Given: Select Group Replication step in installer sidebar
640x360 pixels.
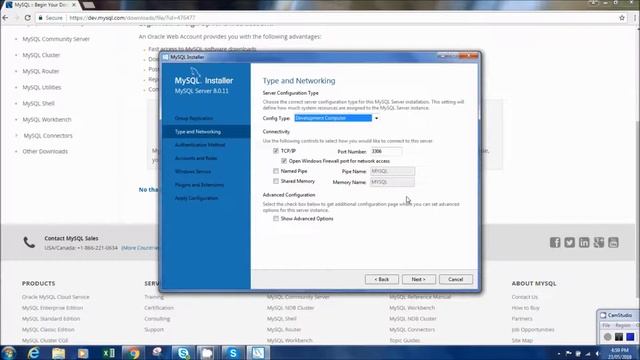Looking at the screenshot, I should pos(194,118).
